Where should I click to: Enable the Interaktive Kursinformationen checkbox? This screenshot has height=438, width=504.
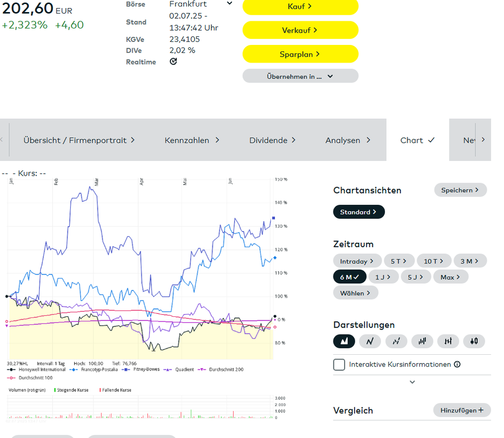[339, 364]
